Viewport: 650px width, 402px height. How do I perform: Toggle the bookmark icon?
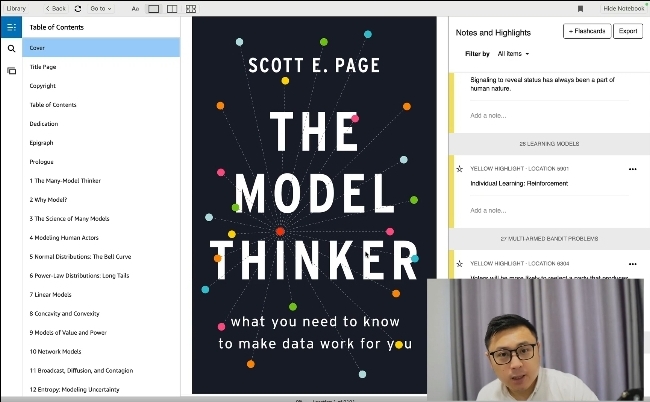(580, 9)
